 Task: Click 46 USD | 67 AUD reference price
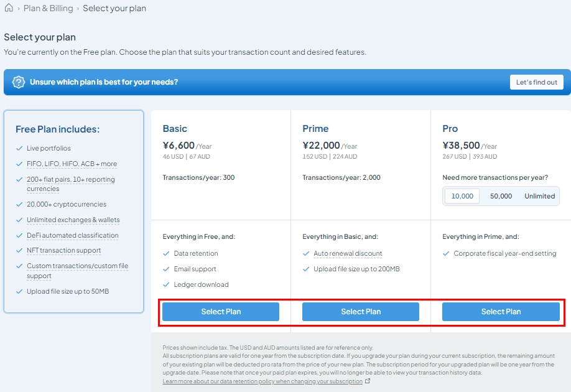186,157
